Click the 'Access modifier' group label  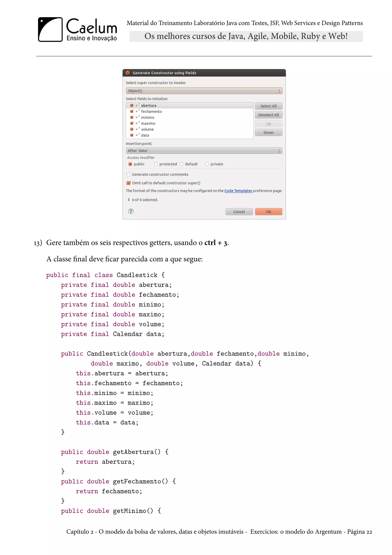pos(141,158)
